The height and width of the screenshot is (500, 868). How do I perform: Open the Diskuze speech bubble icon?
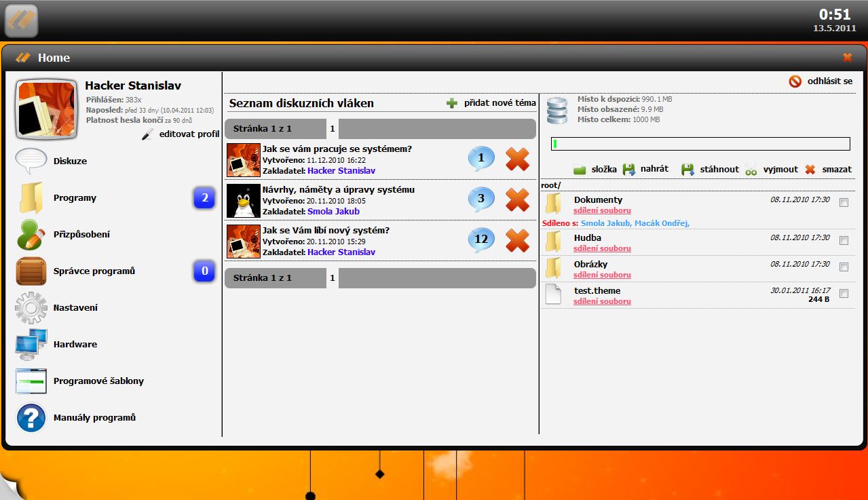point(31,161)
